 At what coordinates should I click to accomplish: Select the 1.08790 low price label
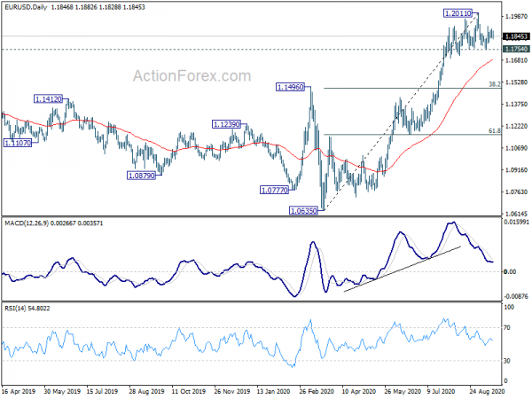[x=141, y=176]
